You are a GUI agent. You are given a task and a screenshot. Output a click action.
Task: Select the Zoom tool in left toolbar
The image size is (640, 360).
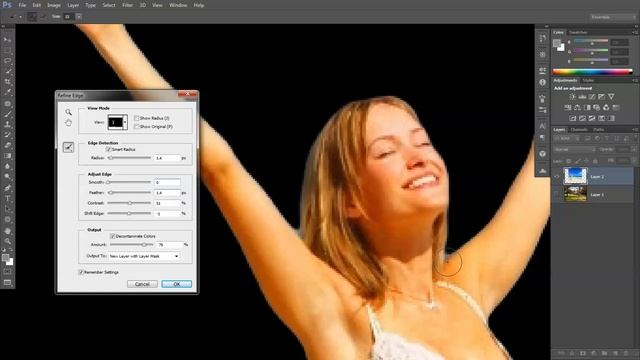tap(7, 241)
